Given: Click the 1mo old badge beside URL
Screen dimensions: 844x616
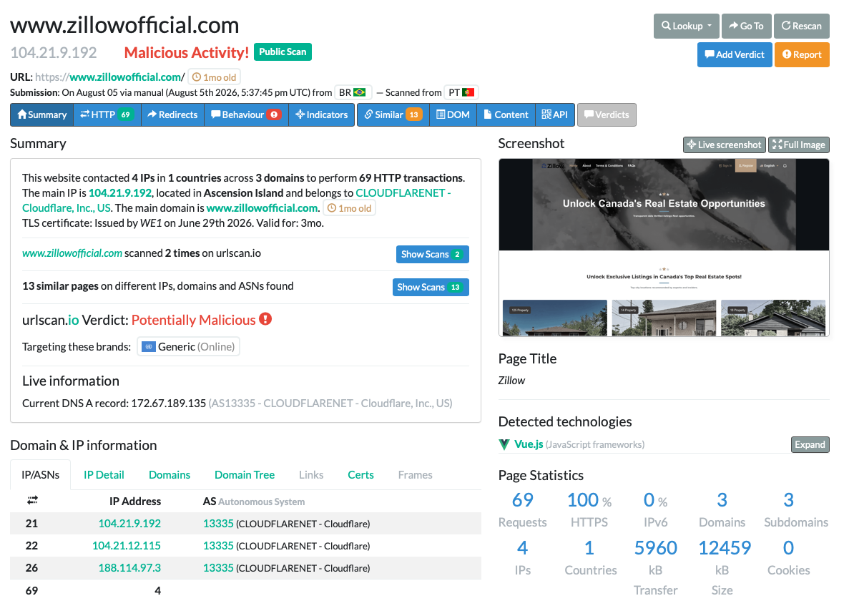Looking at the screenshot, I should click(x=215, y=77).
